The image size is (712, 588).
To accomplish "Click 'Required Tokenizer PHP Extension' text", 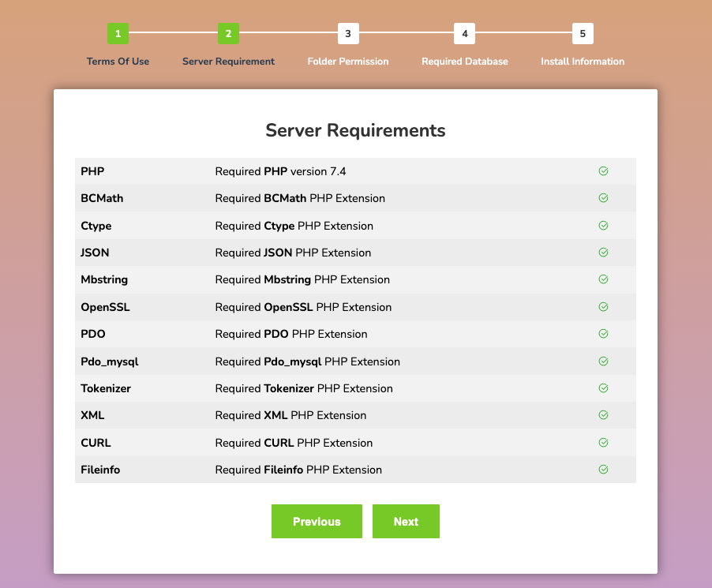I will point(304,388).
